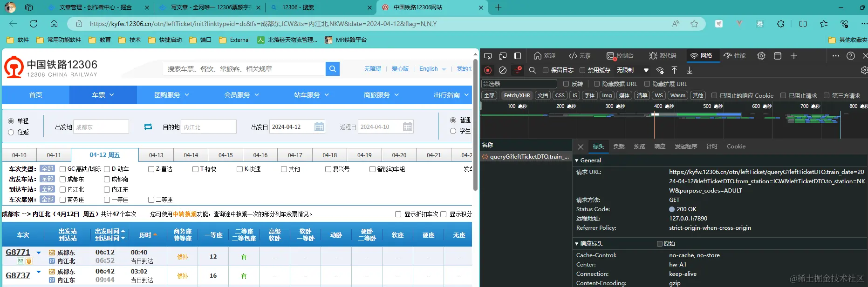Clear the network log with the clear icon
This screenshot has width=868, height=287.
click(x=502, y=70)
